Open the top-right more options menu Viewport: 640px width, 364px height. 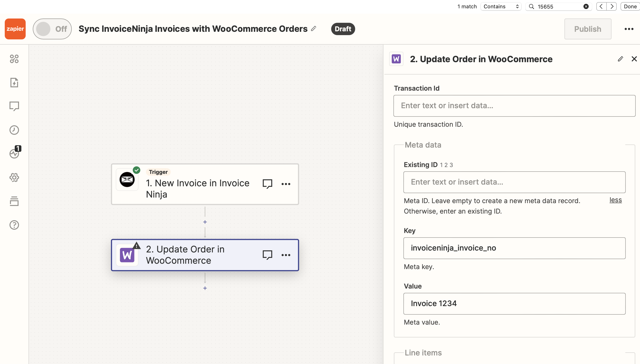pyautogui.click(x=629, y=29)
